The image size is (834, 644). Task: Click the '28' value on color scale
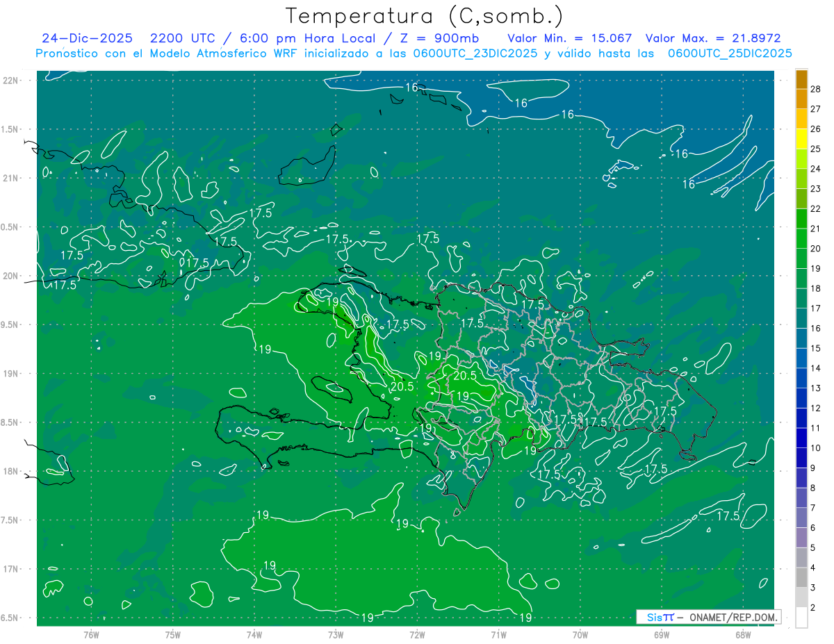pyautogui.click(x=816, y=89)
